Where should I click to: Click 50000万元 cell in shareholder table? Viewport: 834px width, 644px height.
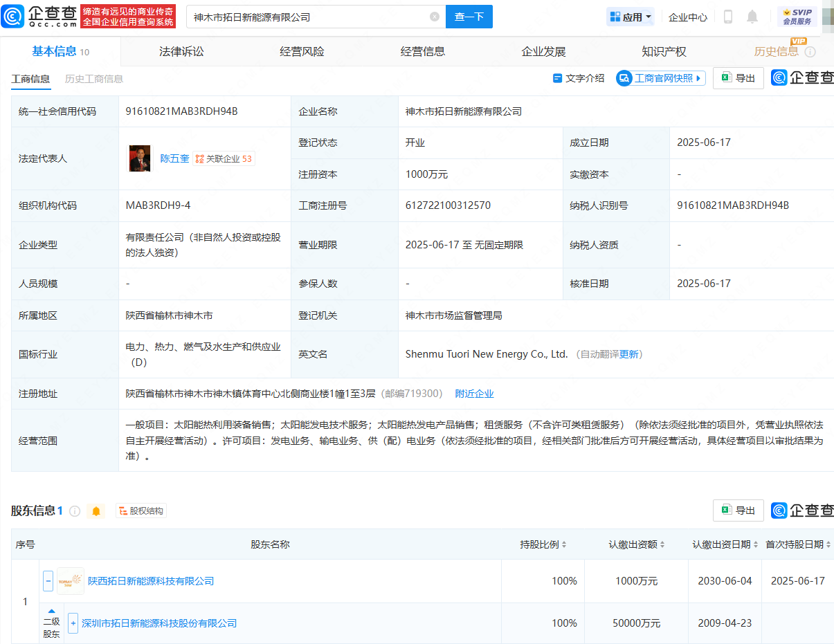pos(636,623)
